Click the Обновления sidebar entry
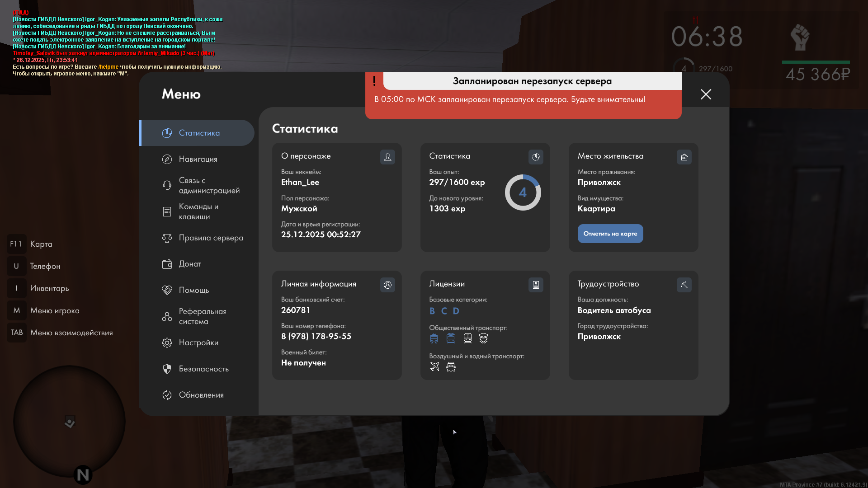The width and height of the screenshot is (868, 488). (x=201, y=395)
